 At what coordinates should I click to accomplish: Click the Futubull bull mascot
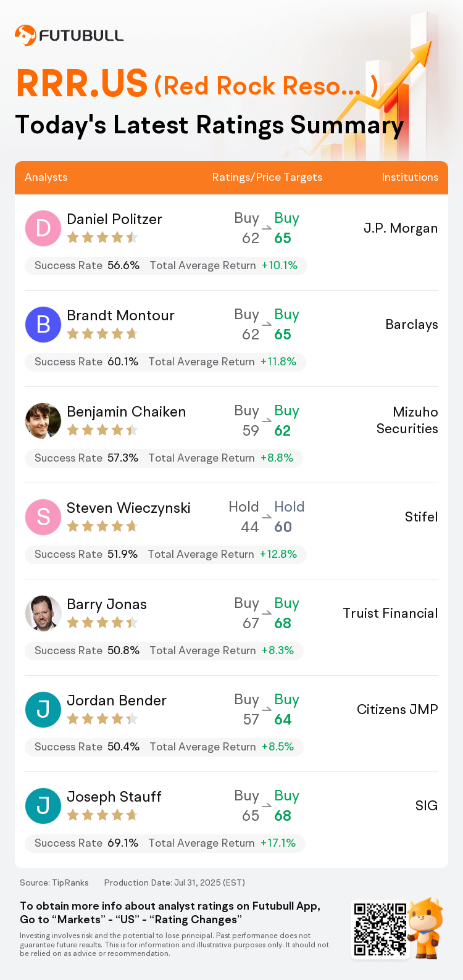coord(427,928)
